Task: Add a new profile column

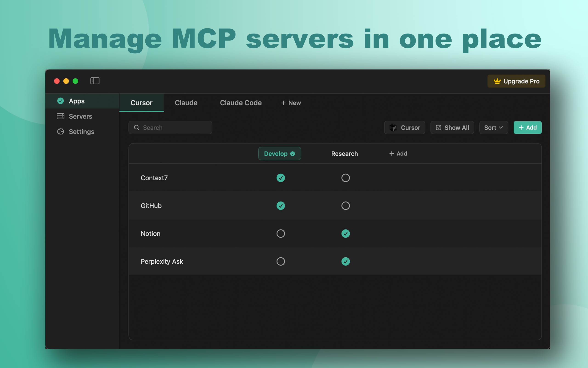Action: coord(398,154)
